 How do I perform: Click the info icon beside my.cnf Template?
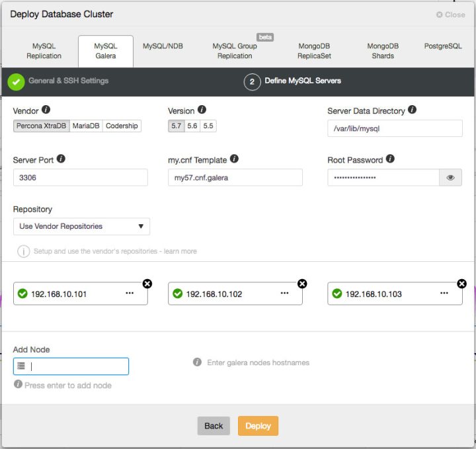234,159
